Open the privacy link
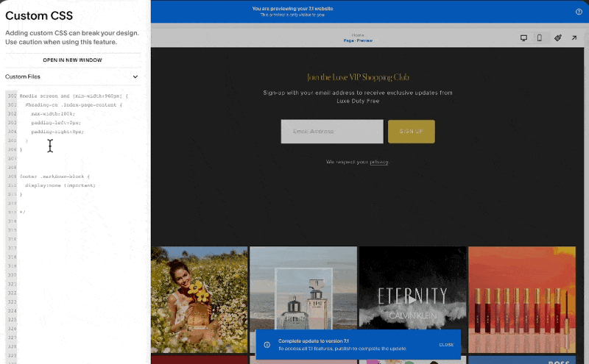Viewport: 589px width, 364px height. (x=379, y=162)
